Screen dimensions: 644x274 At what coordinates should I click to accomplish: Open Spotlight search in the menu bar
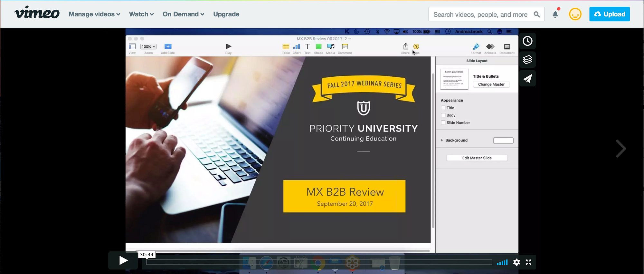(x=489, y=32)
